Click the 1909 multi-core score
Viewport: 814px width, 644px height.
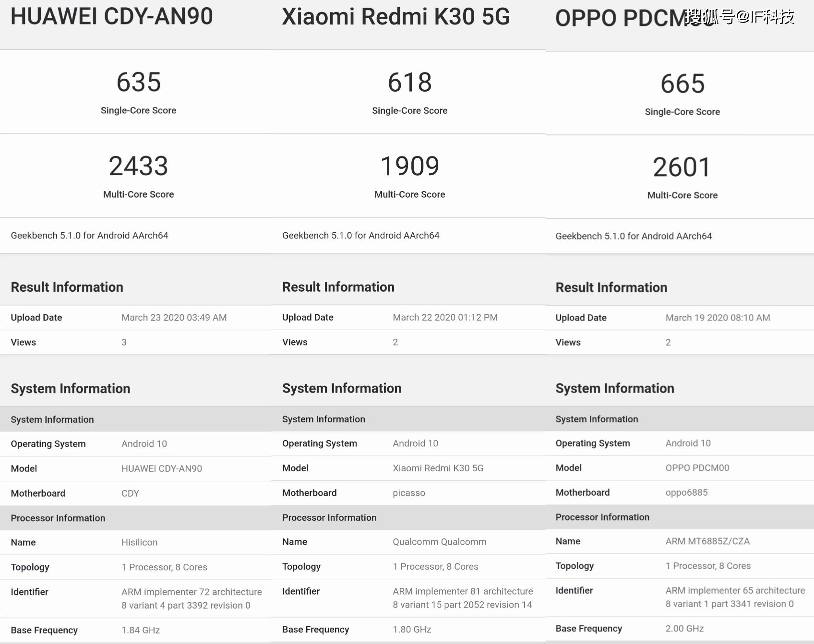pos(409,166)
